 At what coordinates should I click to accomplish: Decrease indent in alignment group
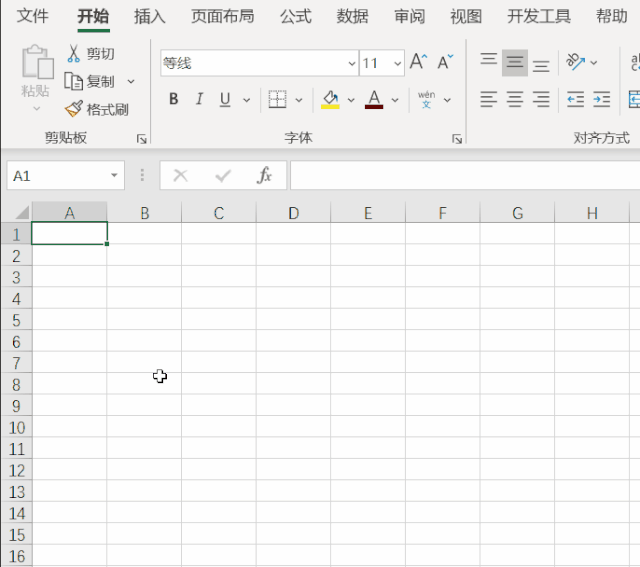pyautogui.click(x=576, y=99)
